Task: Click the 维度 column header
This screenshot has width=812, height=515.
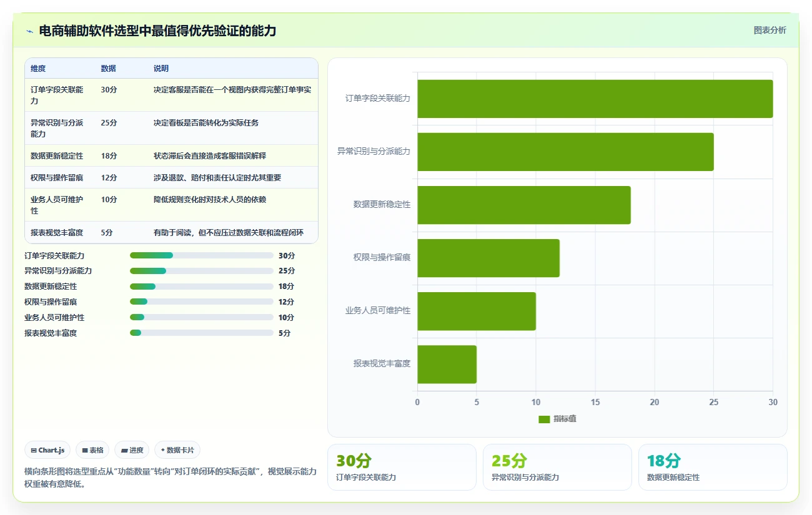Action: tap(38, 68)
